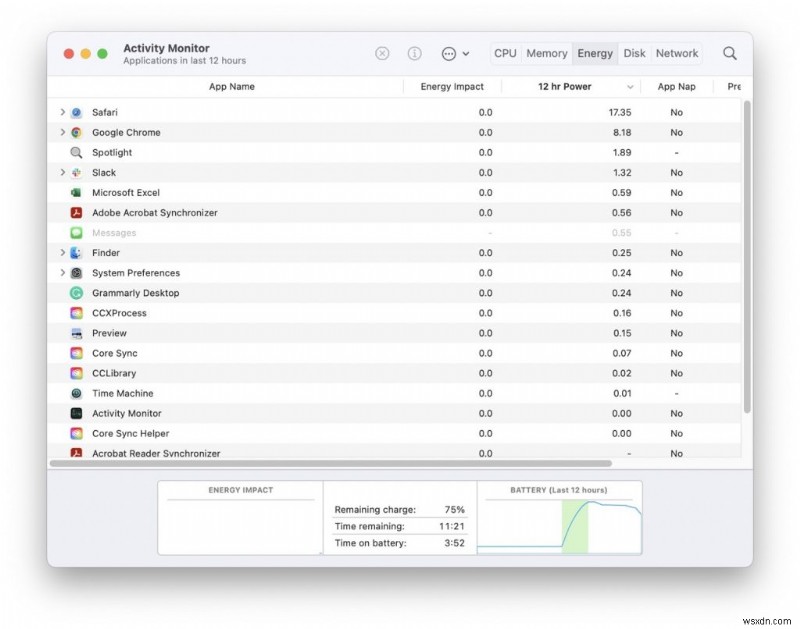This screenshot has height=629, width=800.
Task: Click the Grammarly Desktop icon
Action: [77, 292]
